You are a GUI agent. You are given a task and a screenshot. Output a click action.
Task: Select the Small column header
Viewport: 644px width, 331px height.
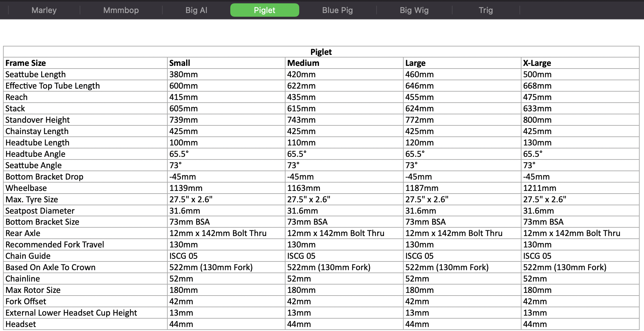pyautogui.click(x=180, y=63)
